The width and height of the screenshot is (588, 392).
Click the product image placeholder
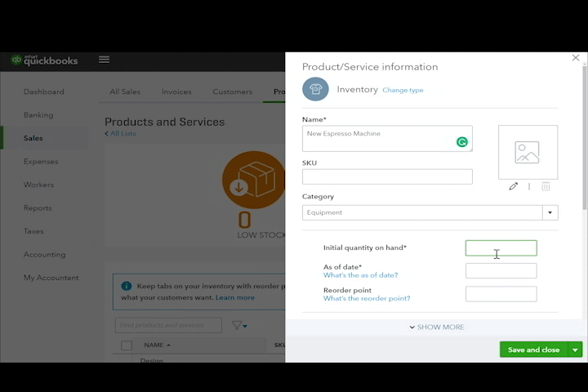click(528, 152)
